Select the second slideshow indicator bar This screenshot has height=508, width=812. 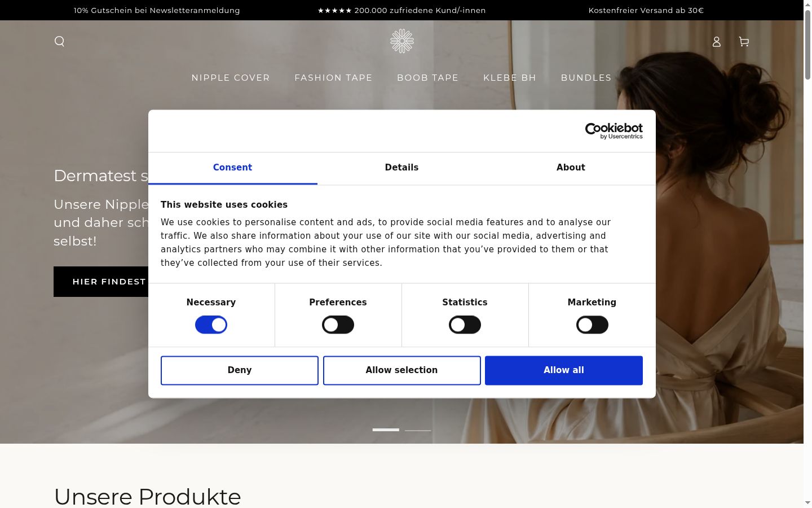click(418, 430)
